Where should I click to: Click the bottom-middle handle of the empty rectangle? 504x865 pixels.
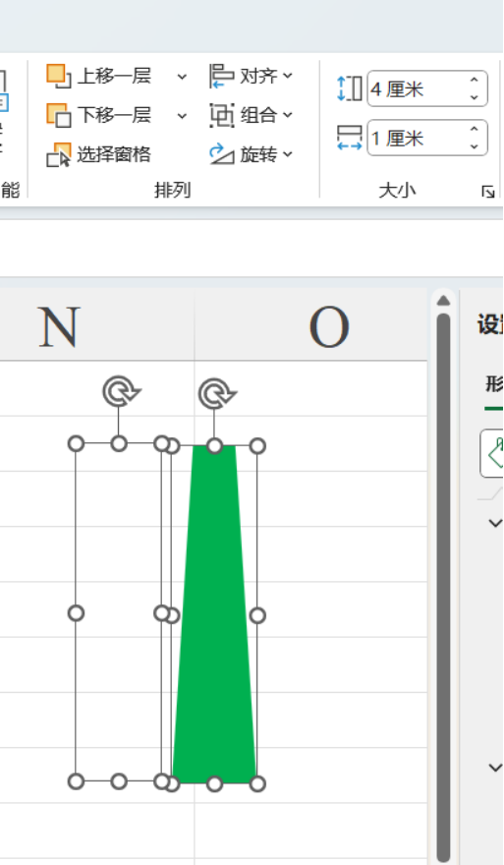(119, 781)
